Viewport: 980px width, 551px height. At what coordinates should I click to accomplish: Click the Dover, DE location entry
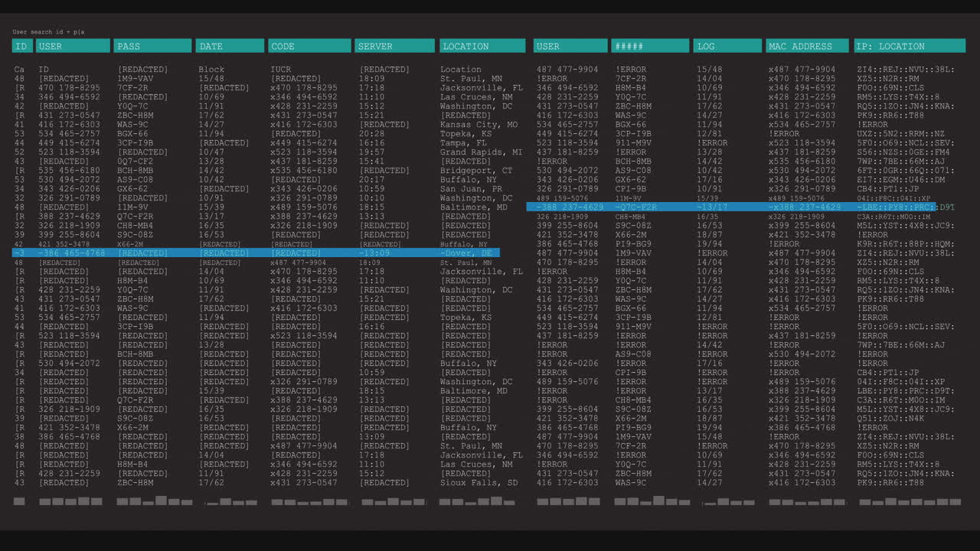pos(467,253)
